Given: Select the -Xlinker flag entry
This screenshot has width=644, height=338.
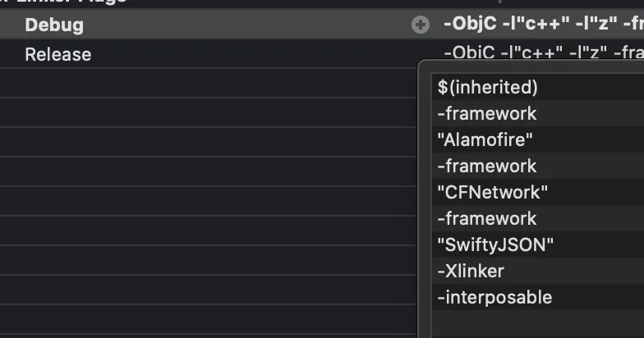Looking at the screenshot, I should click(471, 271).
